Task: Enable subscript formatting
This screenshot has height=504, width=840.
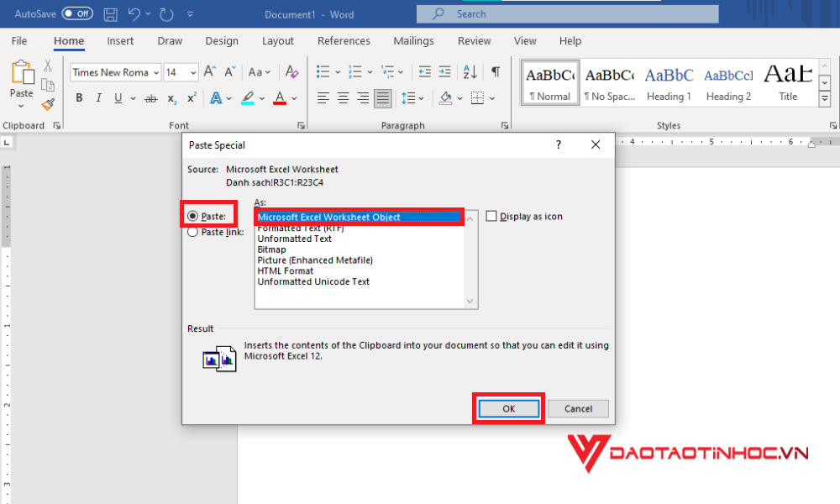Action: [x=171, y=98]
